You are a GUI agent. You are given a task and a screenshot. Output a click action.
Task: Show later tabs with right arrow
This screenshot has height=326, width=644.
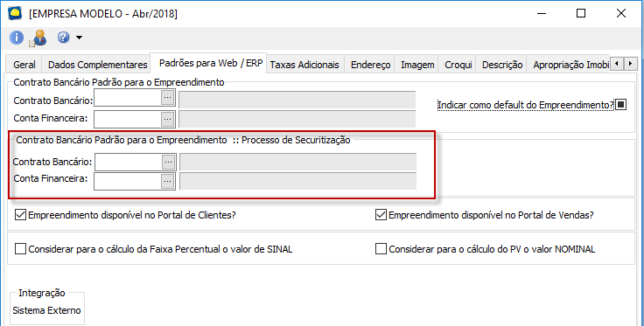pos(631,64)
